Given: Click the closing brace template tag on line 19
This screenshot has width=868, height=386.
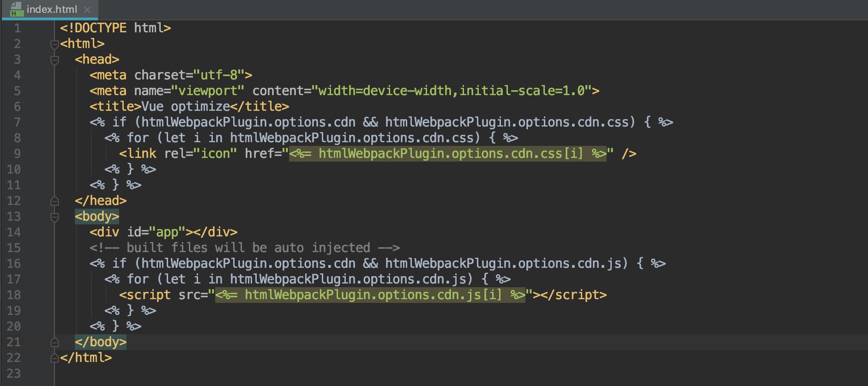Looking at the screenshot, I should [x=130, y=311].
